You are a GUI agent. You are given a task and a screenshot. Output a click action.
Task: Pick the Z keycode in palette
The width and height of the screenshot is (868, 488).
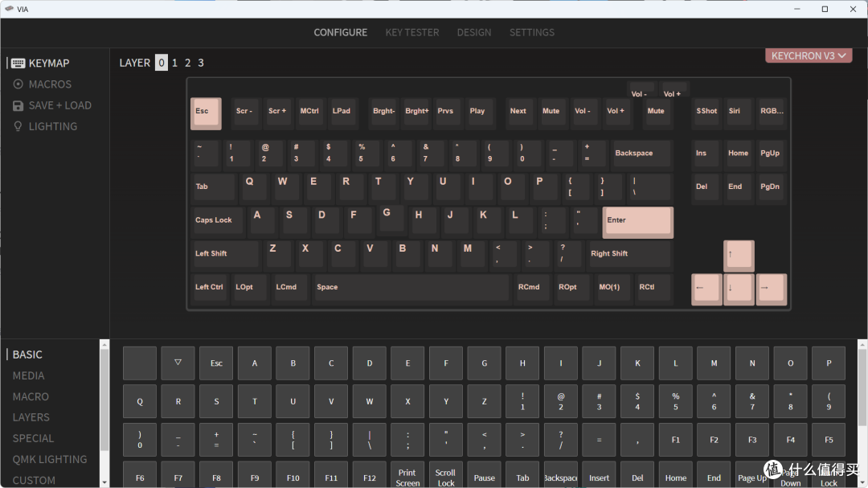point(484,402)
